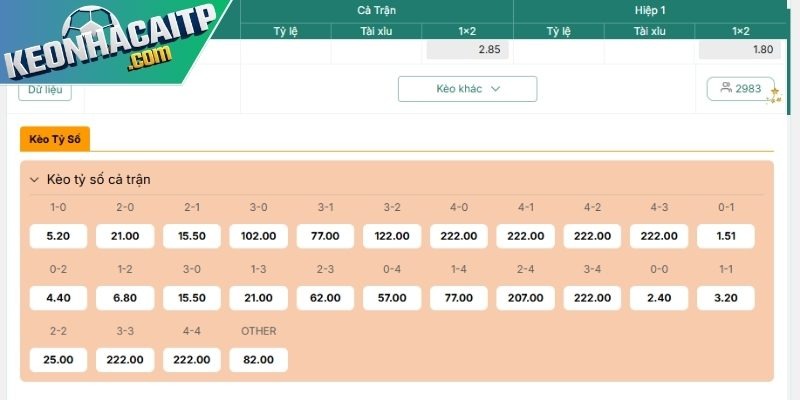800x400 pixels.
Task: Switch to the Kèo Tỷ Số tab
Action: click(55, 139)
